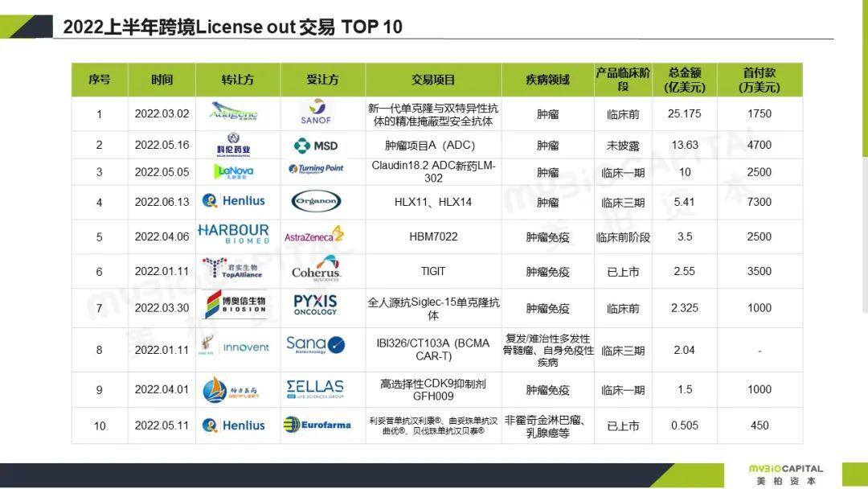Select the Pyxis Oncology logo

[315, 305]
